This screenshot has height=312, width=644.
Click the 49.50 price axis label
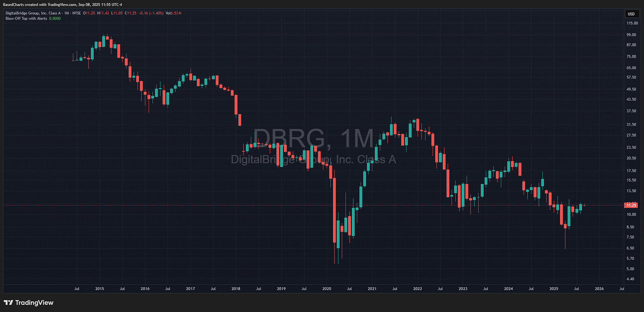point(632,89)
